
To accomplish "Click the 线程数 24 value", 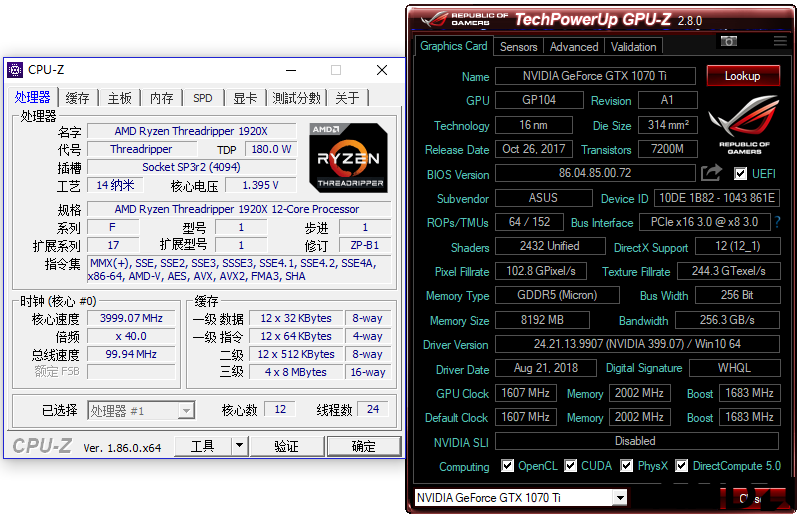I will click(373, 409).
